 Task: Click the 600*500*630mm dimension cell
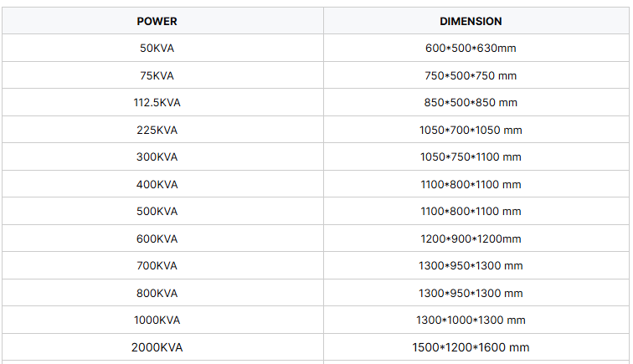click(471, 49)
